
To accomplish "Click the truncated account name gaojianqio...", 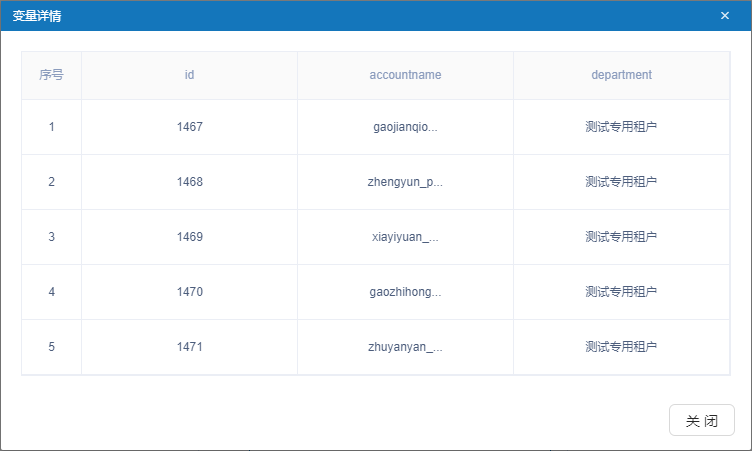I will (405, 127).
